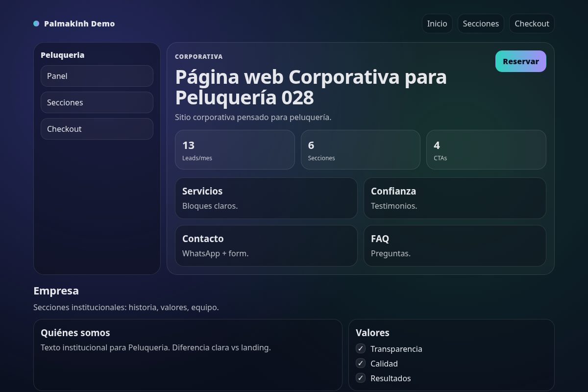The height and width of the screenshot is (392, 588).
Task: Select the 13 Leads/mes stat card
Action: tap(235, 149)
